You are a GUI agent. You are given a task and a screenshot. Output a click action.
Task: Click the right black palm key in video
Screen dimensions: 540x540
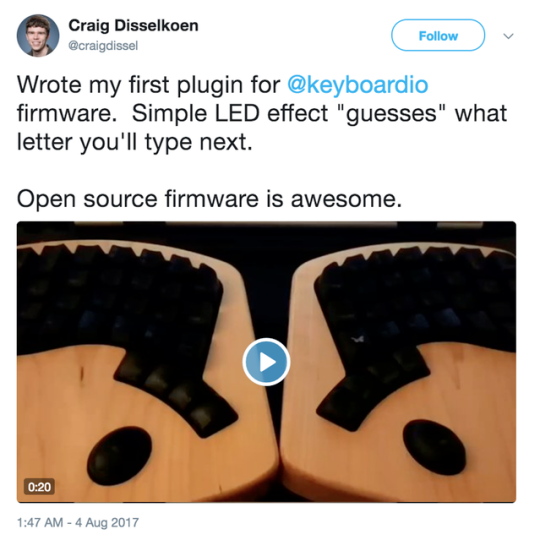tap(435, 448)
